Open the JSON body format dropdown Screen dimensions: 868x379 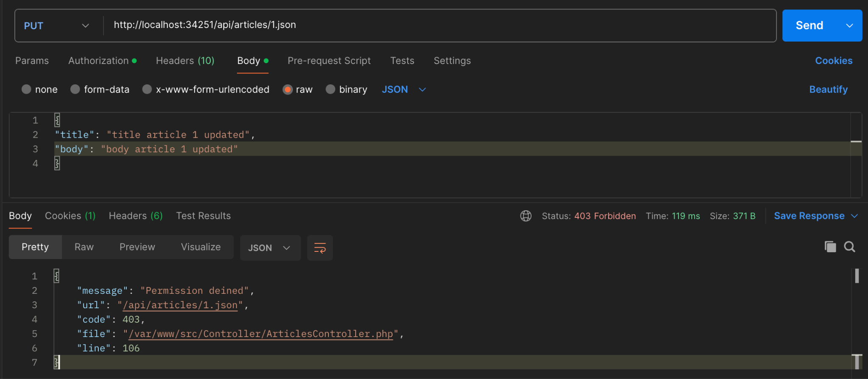(403, 89)
